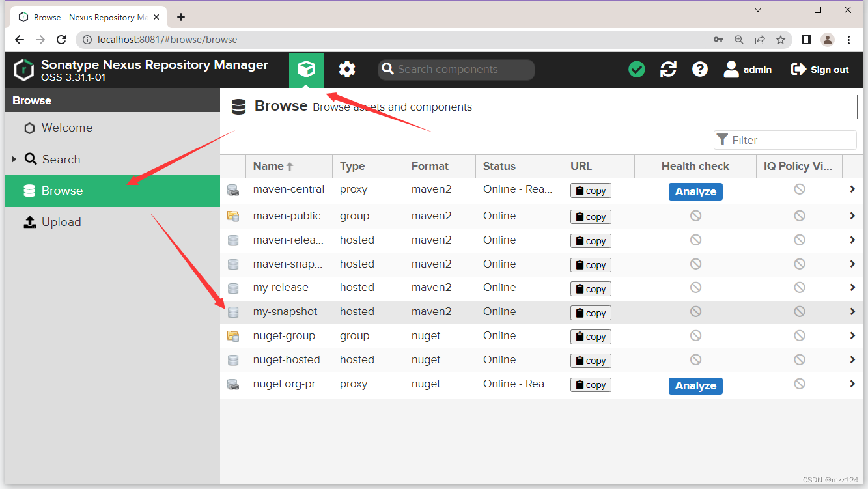Analyze maven-central health check
The width and height of the screenshot is (868, 489).
coord(695,191)
